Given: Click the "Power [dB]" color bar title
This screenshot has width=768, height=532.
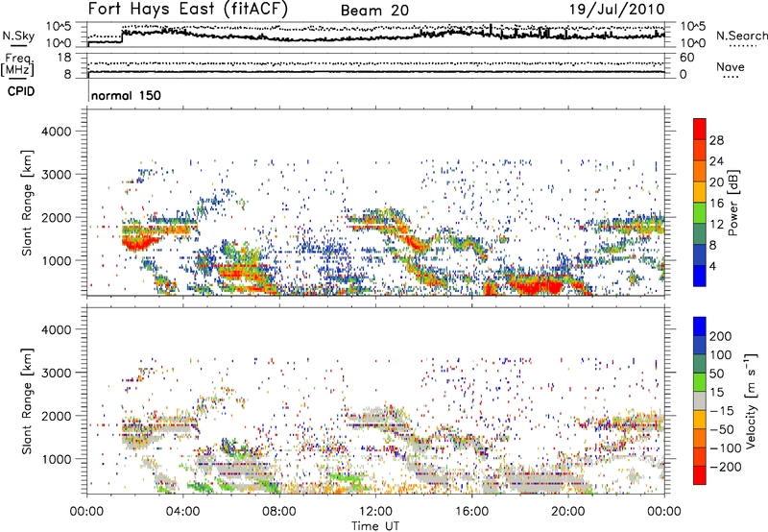Looking at the screenshot, I should point(732,203).
